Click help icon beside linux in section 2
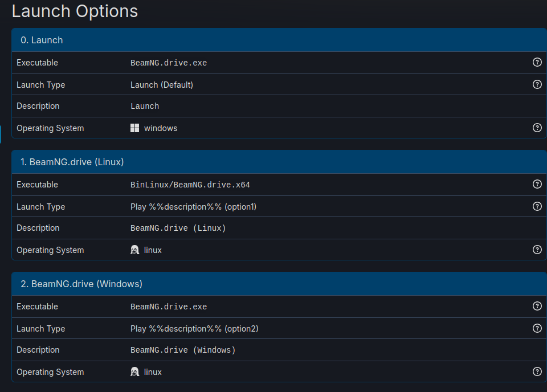Image resolution: width=547 pixels, height=392 pixels. click(537, 371)
